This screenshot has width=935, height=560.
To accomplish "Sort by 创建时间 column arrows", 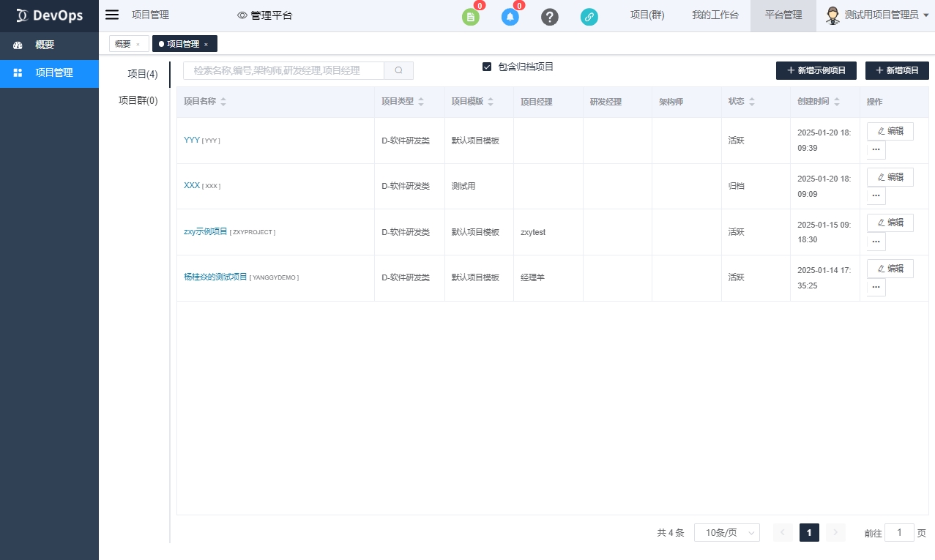I will [837, 102].
